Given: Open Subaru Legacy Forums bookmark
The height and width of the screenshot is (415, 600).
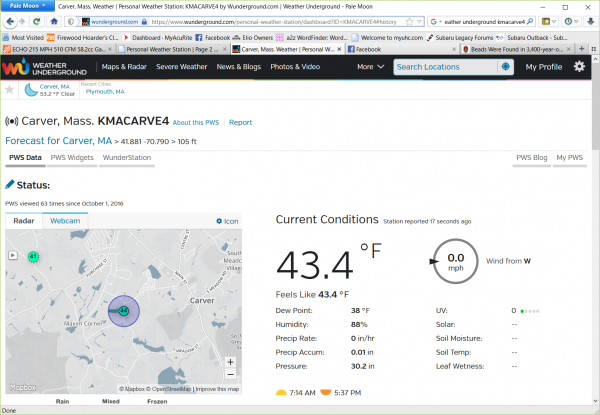Looking at the screenshot, I should coord(460,37).
